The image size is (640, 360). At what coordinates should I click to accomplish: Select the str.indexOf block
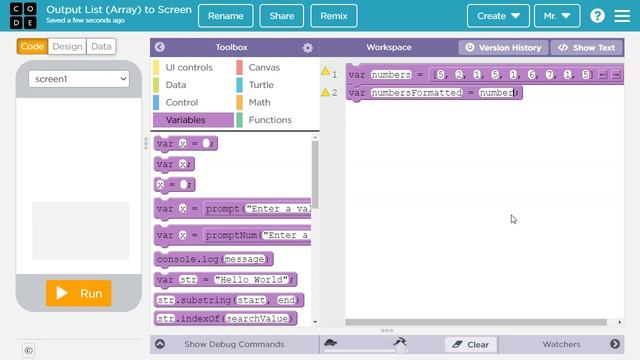[226, 318]
